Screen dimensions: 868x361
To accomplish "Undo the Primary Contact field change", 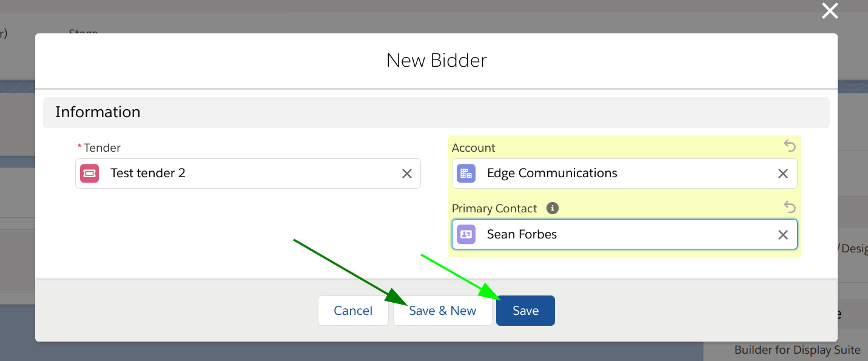I will point(789,207).
